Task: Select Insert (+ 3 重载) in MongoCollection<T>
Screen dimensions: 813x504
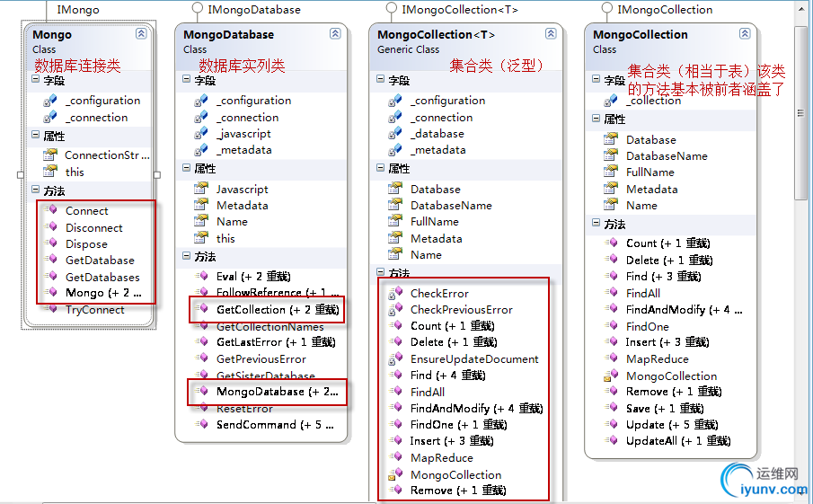Action: point(452,441)
